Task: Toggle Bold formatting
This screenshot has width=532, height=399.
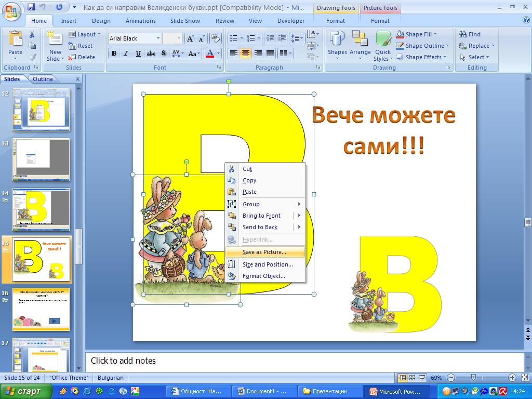Action: click(114, 54)
